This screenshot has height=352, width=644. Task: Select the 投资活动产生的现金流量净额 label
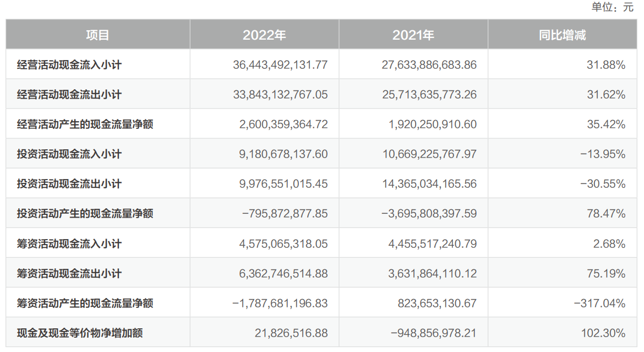point(85,214)
